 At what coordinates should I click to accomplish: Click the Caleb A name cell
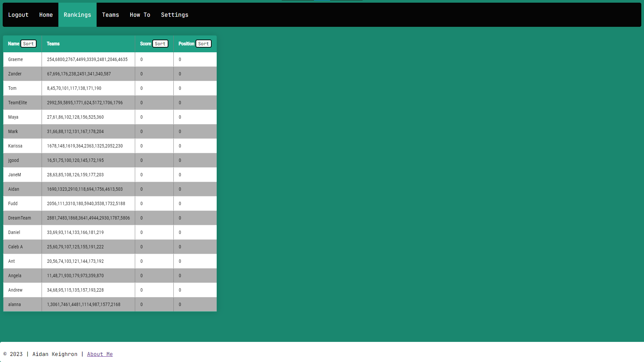[22, 247]
